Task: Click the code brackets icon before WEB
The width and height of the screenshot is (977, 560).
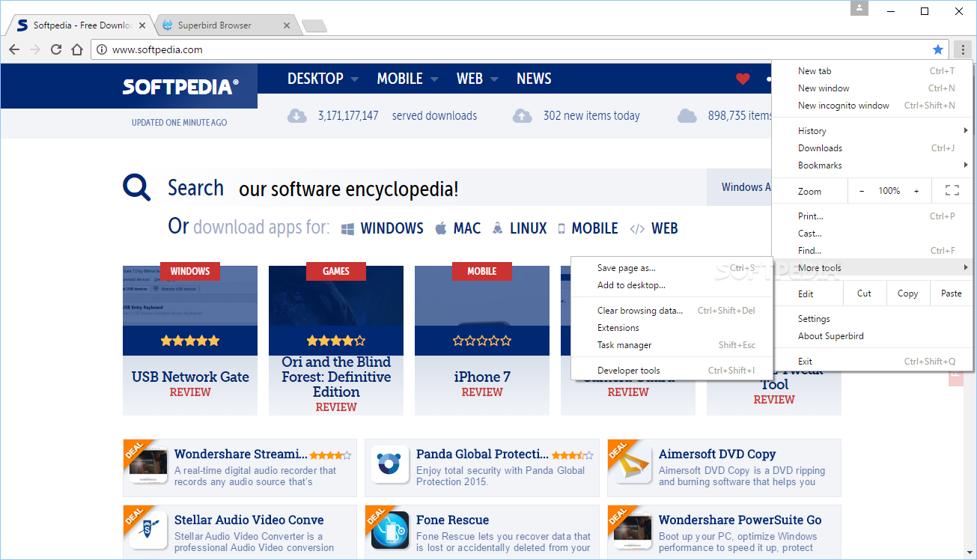Action: [x=637, y=229]
